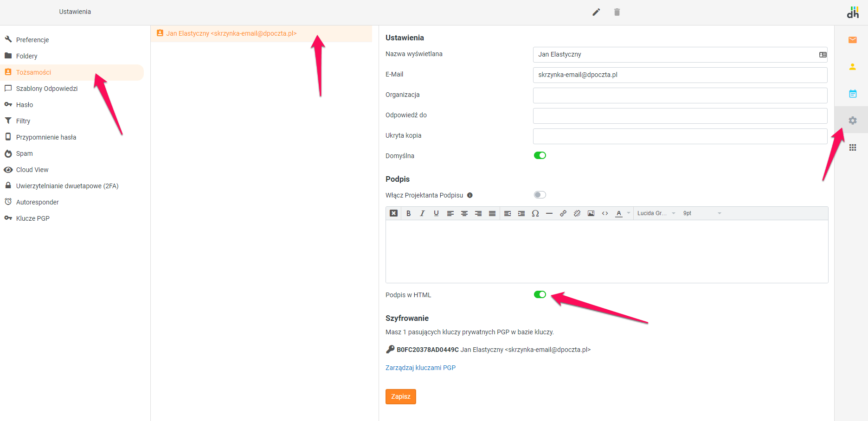Click the pencil edit icon at top
Image resolution: width=868 pixels, height=421 pixels.
[x=596, y=12]
